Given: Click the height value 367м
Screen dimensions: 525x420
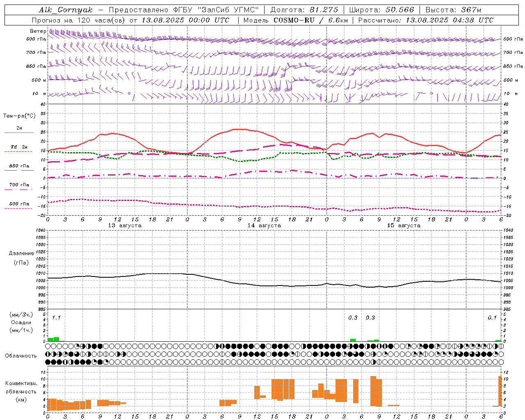Looking at the screenshot, I should coord(471,10).
